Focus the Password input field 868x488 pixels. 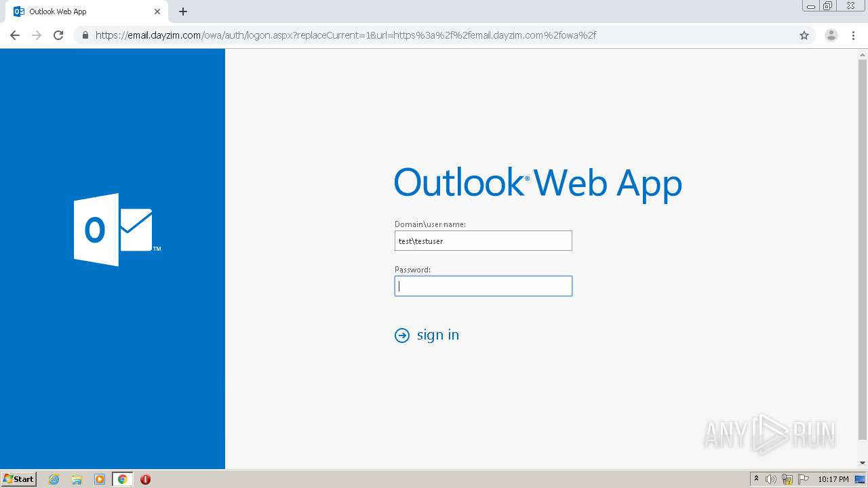pos(484,286)
